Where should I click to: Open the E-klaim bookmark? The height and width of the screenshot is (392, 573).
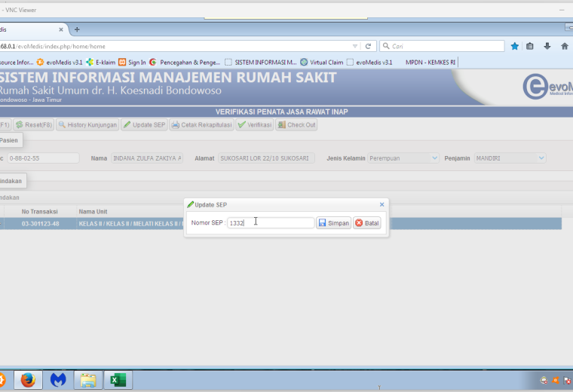pos(101,63)
